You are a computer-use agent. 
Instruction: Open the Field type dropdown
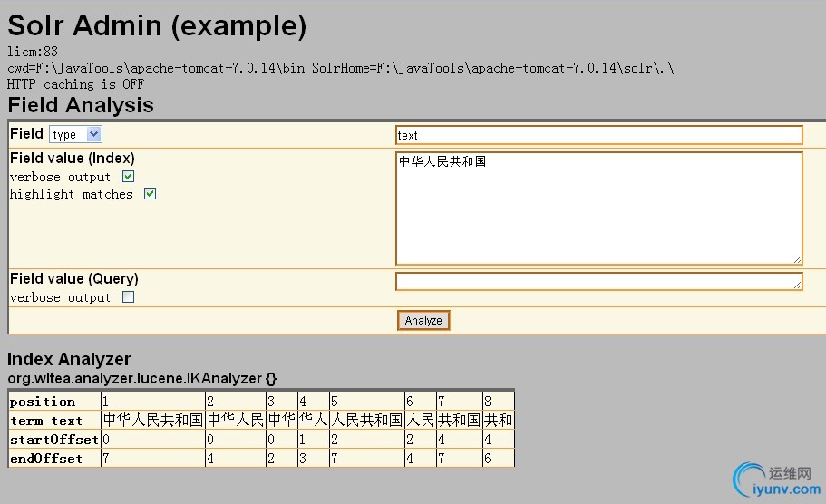75,134
